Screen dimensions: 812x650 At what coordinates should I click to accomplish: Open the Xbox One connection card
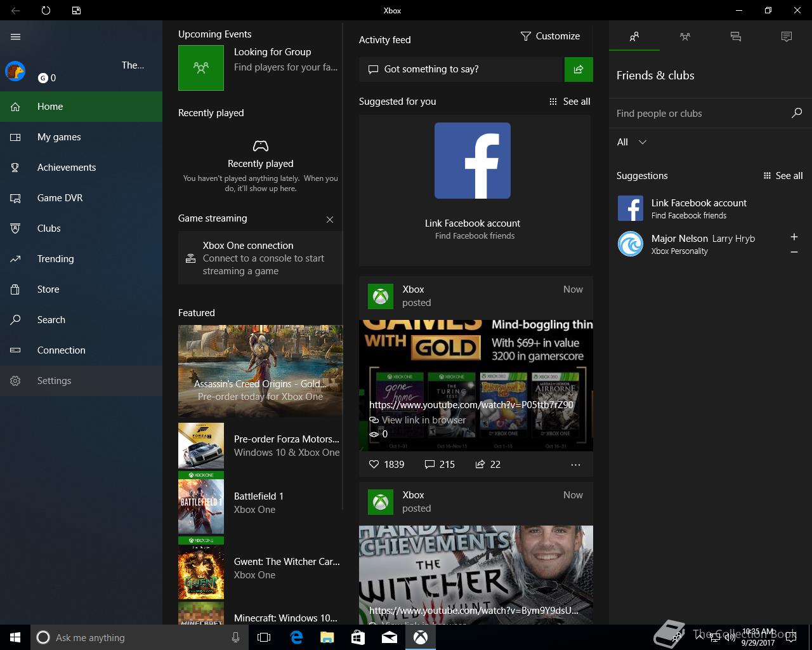pos(260,258)
